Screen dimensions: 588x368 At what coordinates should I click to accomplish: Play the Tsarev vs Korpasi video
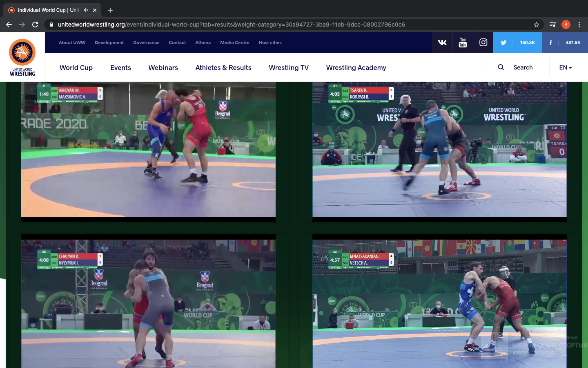click(x=439, y=149)
